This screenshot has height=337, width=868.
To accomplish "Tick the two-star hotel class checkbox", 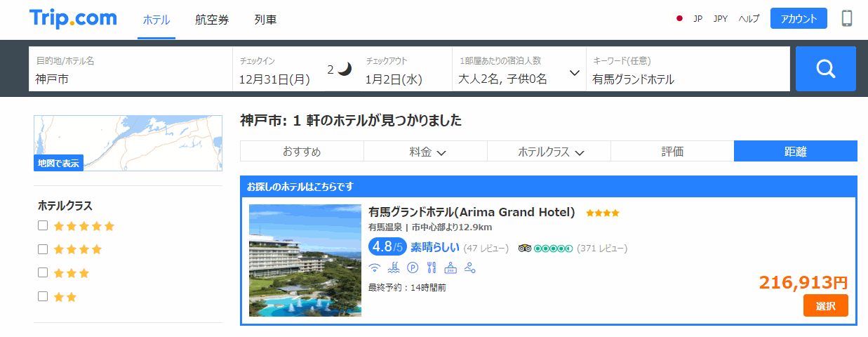I will coord(43,296).
